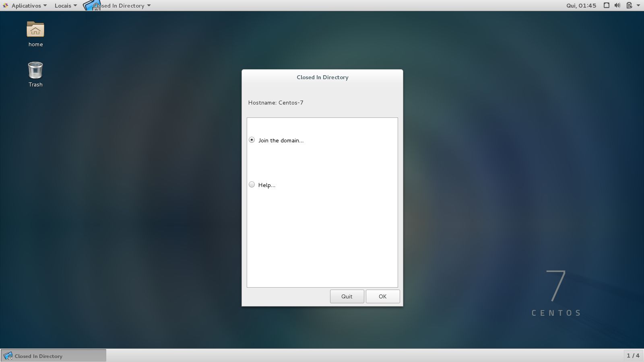Click the volume icon in the top panel
This screenshot has width=644, height=362.
click(x=617, y=5)
